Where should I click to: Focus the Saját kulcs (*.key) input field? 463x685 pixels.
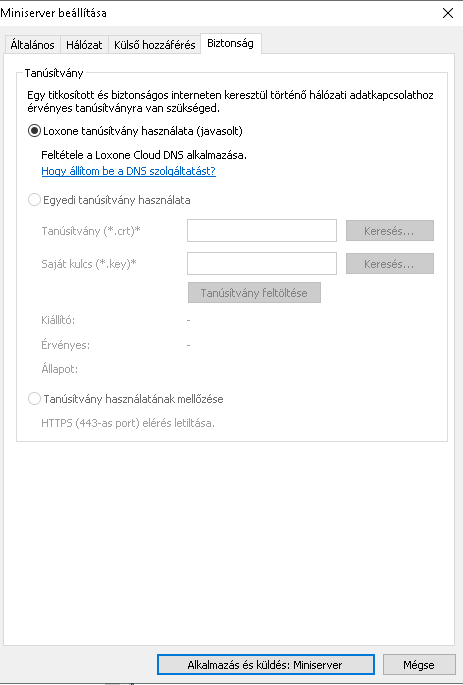pos(262,264)
